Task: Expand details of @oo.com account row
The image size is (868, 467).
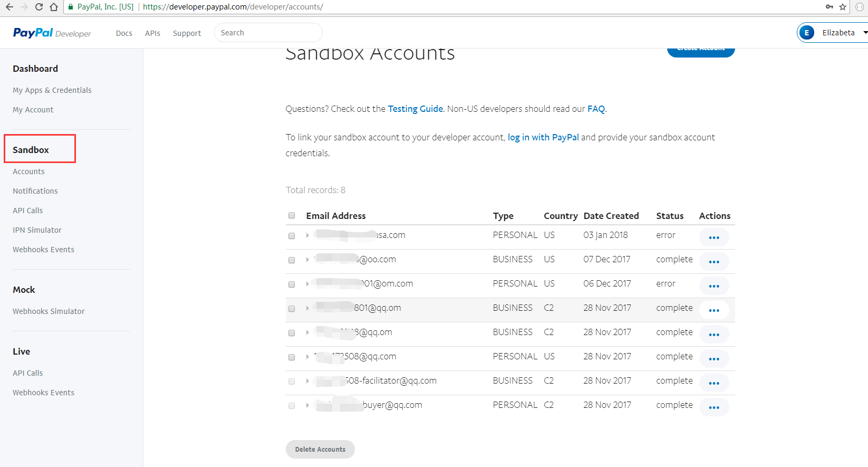Action: click(307, 260)
